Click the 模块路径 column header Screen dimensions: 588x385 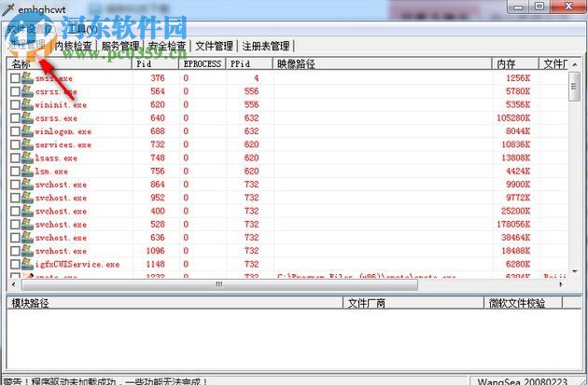point(175,303)
